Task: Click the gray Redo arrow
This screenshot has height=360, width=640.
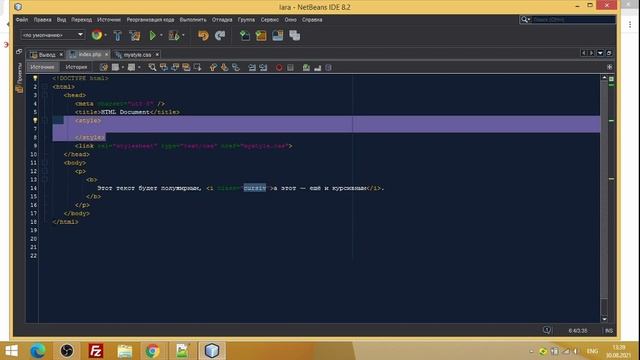Action: coord(220,36)
